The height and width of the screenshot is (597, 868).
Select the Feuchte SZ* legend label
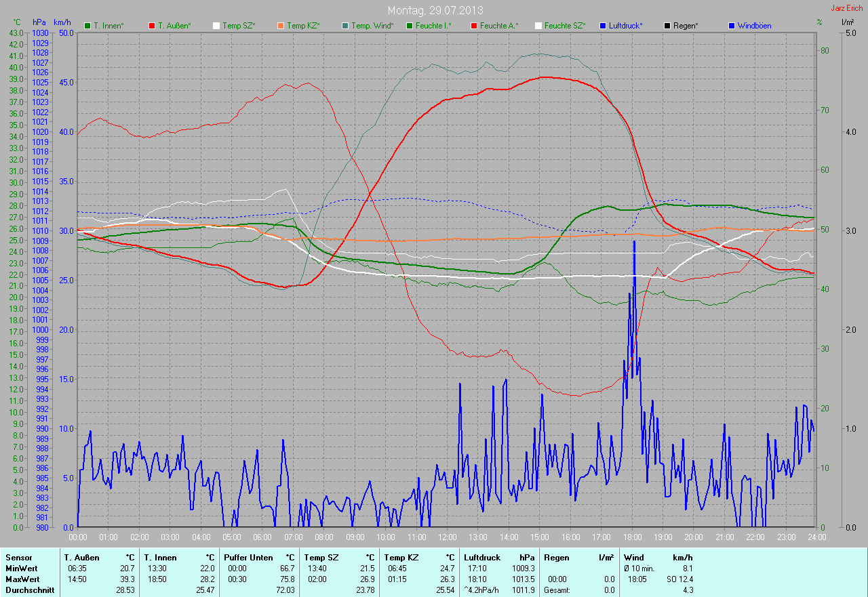pyautogui.click(x=564, y=26)
